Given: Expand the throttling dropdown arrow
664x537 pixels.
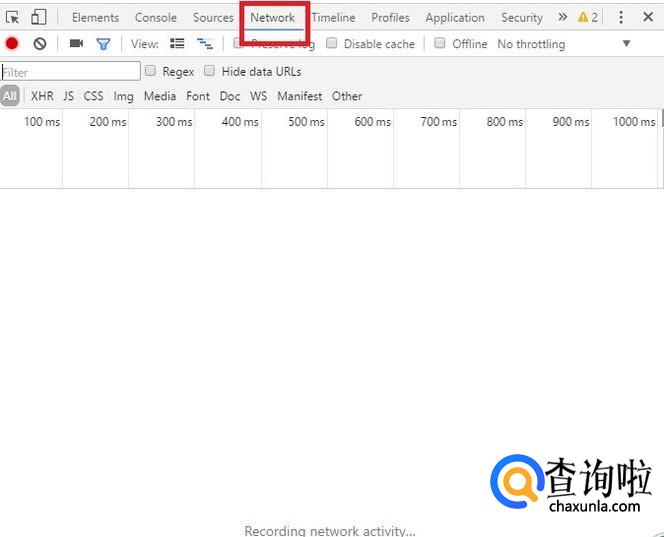Looking at the screenshot, I should [x=627, y=43].
